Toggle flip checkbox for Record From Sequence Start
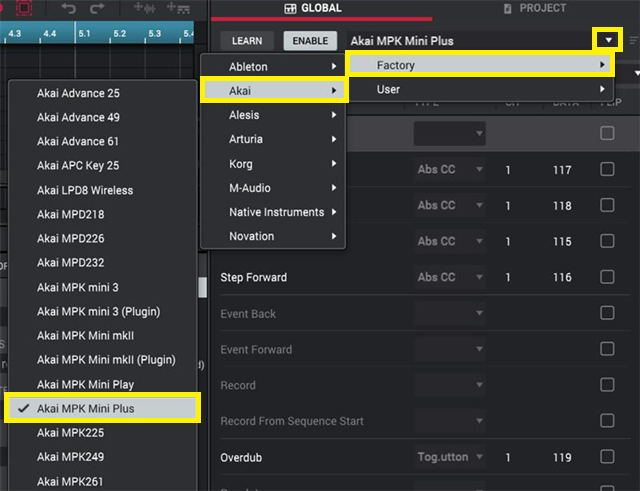640x491 pixels. point(607,420)
